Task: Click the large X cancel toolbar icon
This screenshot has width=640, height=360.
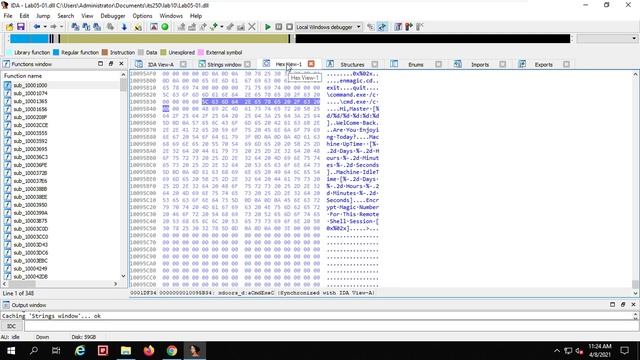Action: click(x=252, y=27)
